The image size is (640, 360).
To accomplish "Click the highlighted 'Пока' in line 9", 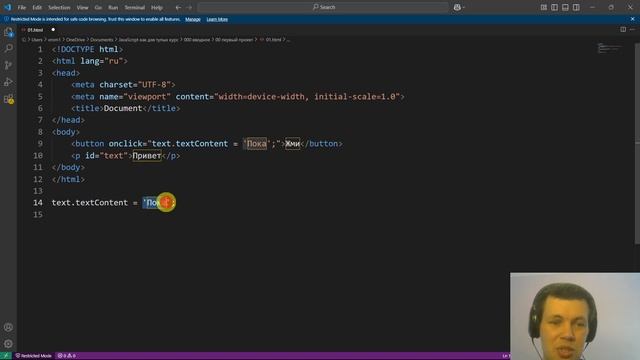I will pyautogui.click(x=257, y=144).
